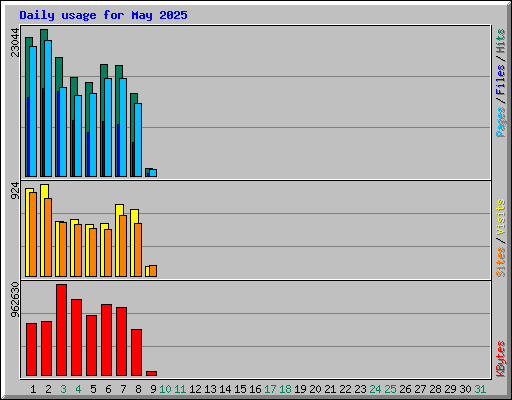Click the 'Files' legend label
The height and width of the screenshot is (400, 512).
(x=500, y=80)
